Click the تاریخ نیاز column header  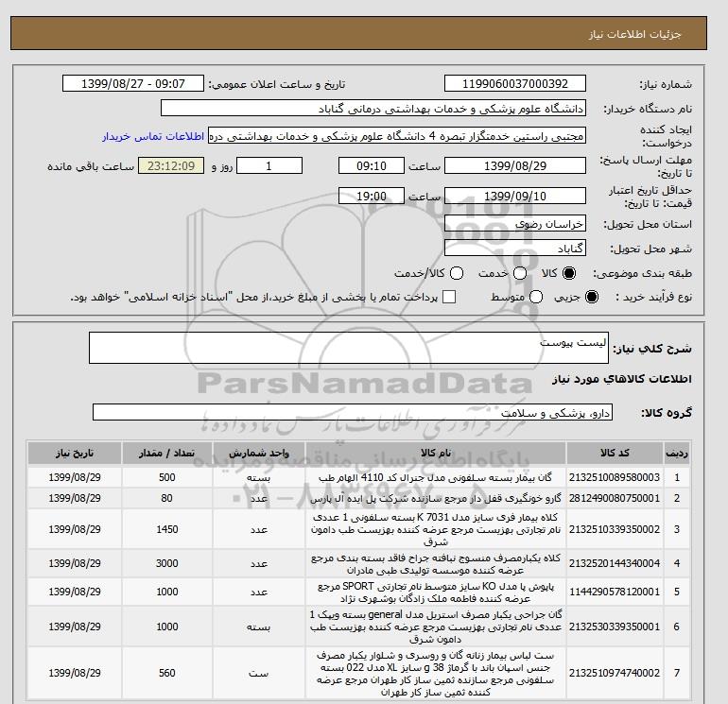(75, 453)
